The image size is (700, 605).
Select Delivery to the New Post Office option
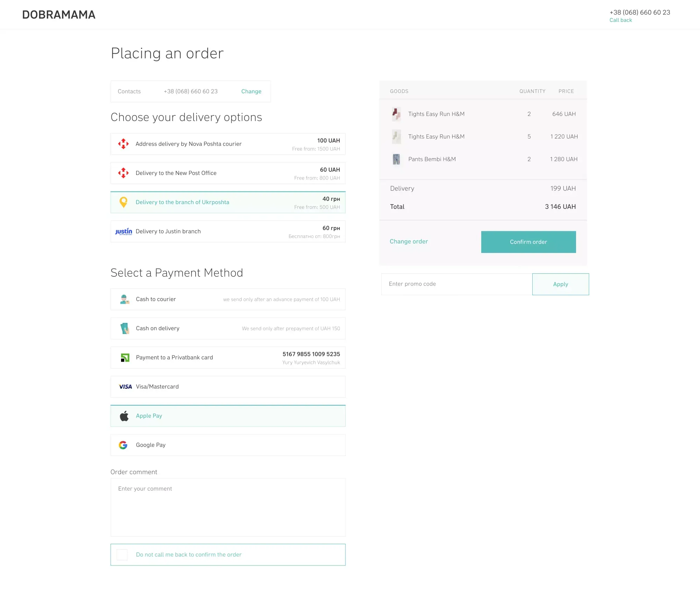click(x=228, y=173)
